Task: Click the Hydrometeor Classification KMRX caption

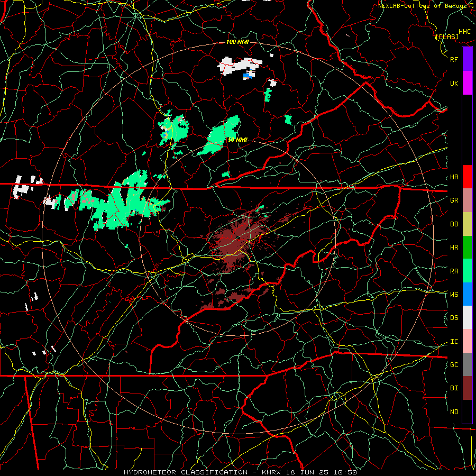Action: click(240, 472)
